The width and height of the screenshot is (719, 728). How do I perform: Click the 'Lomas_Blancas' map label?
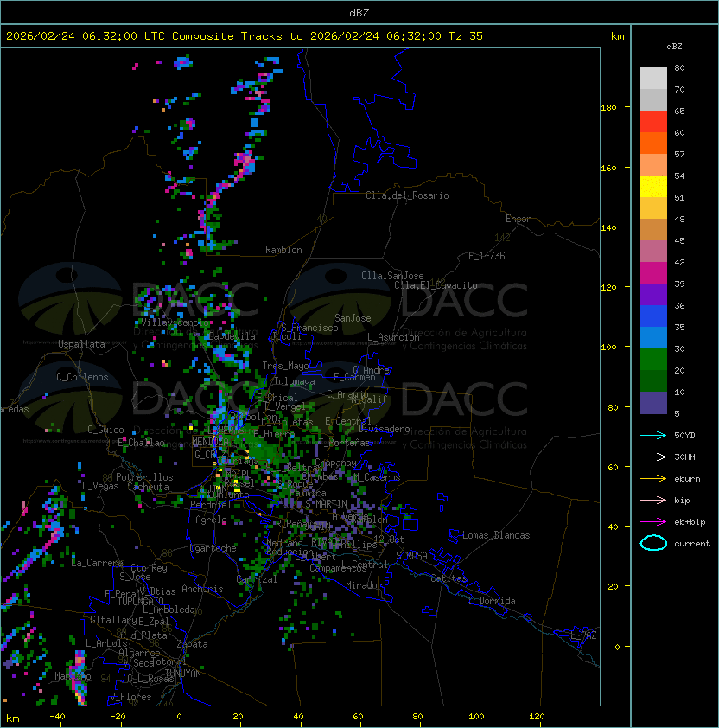tap(496, 535)
